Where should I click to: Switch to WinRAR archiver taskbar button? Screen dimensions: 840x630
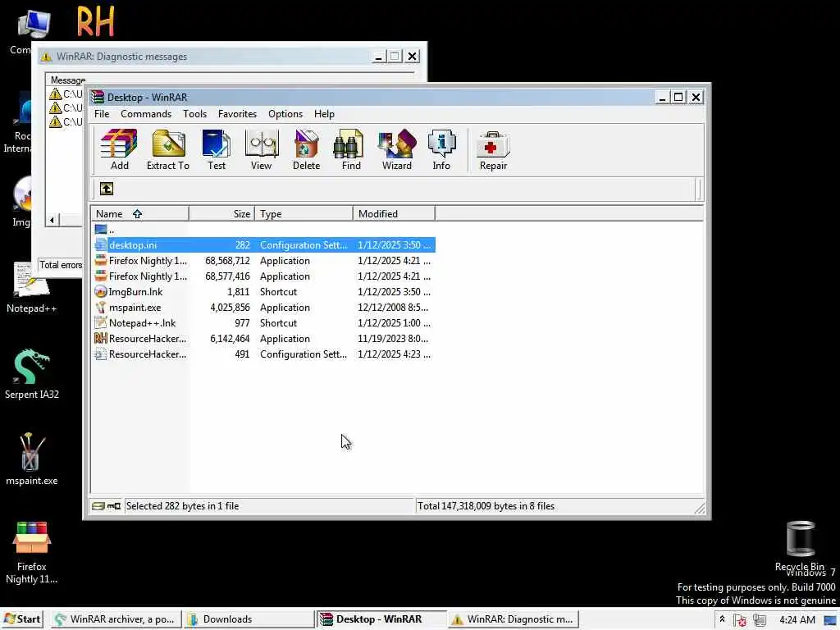116,619
